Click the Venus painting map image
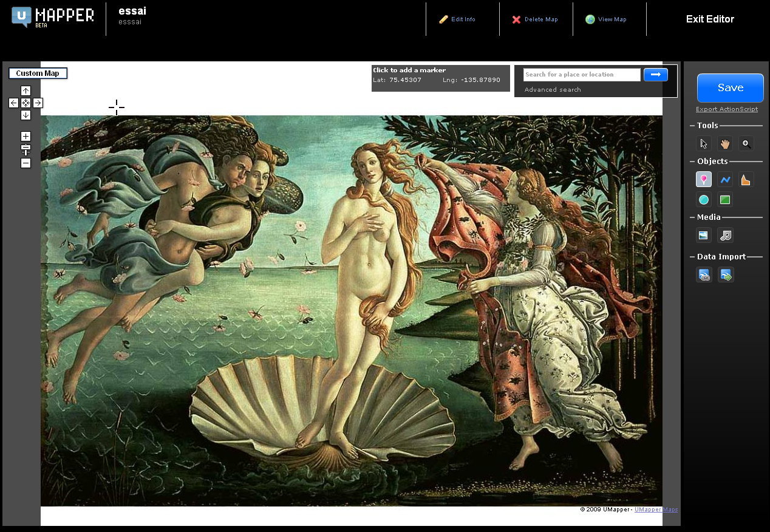770x532 pixels. (352, 310)
